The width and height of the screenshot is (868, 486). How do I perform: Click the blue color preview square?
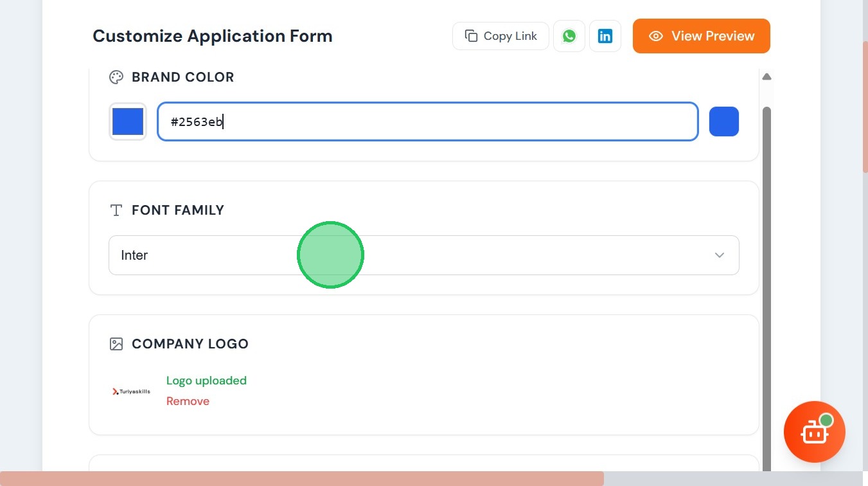tap(724, 122)
